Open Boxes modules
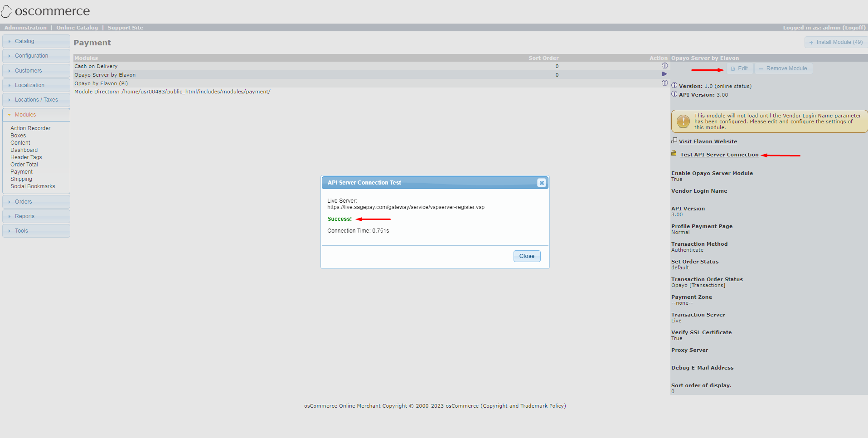Screen dimensions: 868x438 point(18,136)
